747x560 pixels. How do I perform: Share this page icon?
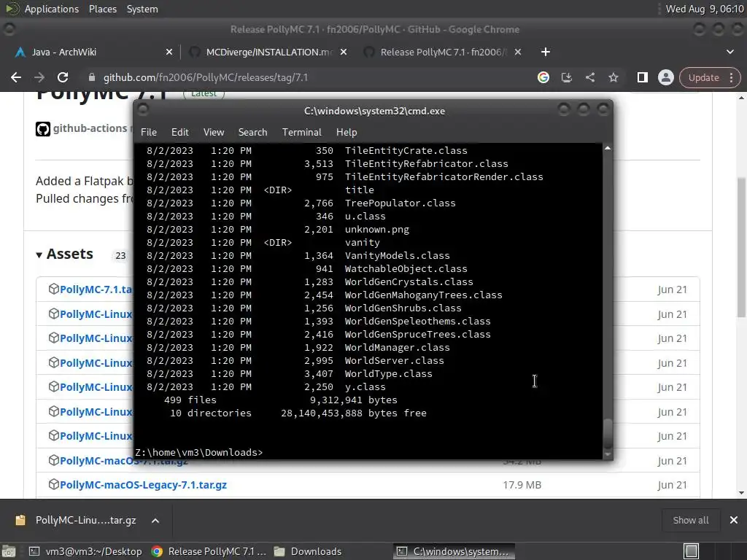pos(589,77)
